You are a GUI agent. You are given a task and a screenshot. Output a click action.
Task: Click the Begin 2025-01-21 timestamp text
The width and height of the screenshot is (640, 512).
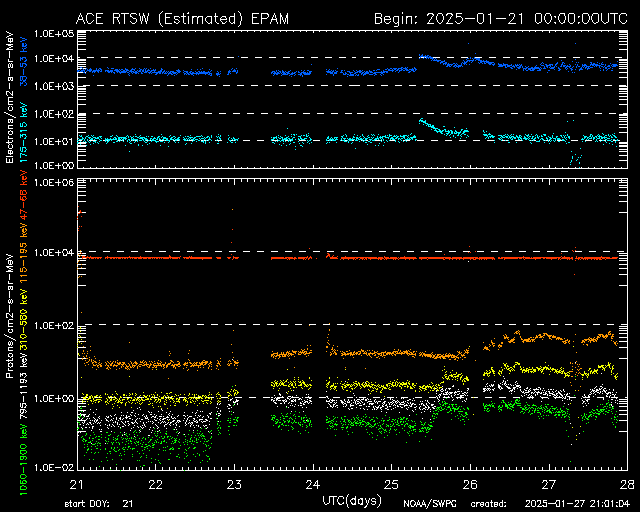click(x=501, y=19)
